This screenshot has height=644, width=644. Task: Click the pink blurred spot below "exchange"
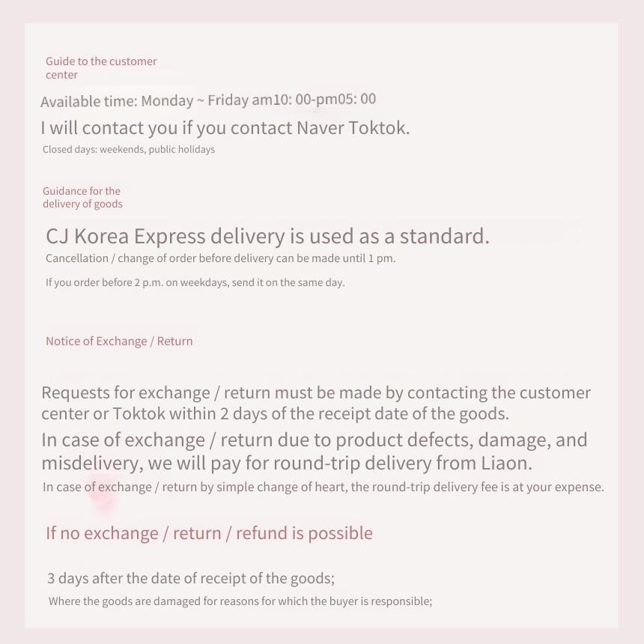101,496
